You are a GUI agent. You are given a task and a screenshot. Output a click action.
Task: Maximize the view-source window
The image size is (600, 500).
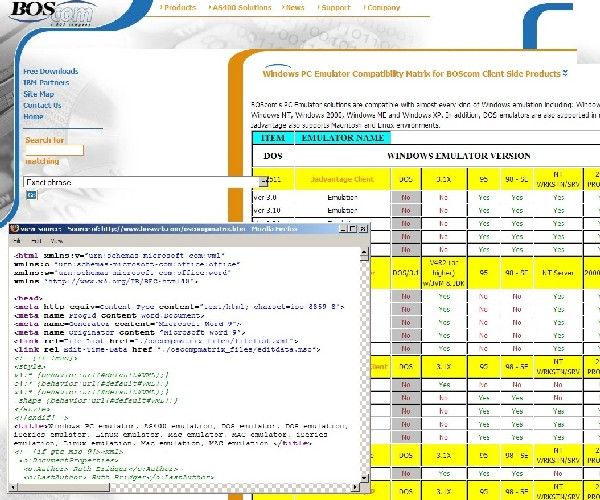click(x=352, y=229)
